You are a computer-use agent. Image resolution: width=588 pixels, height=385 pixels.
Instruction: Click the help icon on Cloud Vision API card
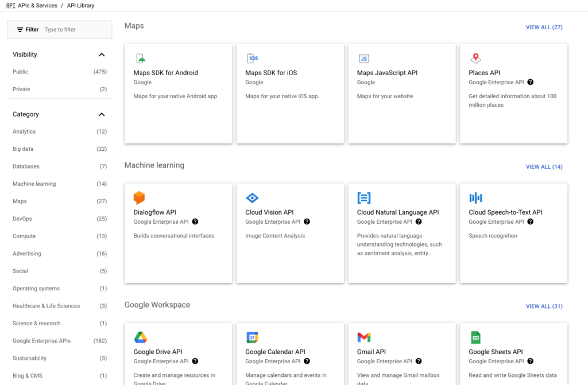point(307,221)
